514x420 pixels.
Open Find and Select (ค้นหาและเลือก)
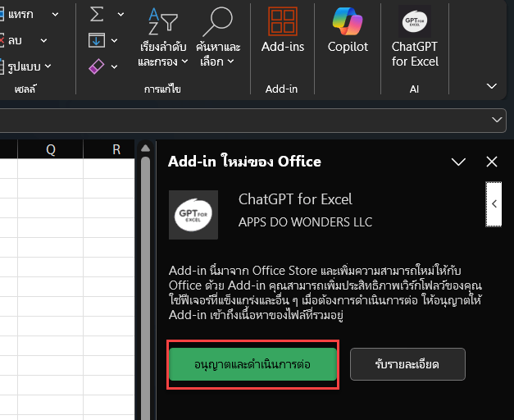pyautogui.click(x=218, y=37)
